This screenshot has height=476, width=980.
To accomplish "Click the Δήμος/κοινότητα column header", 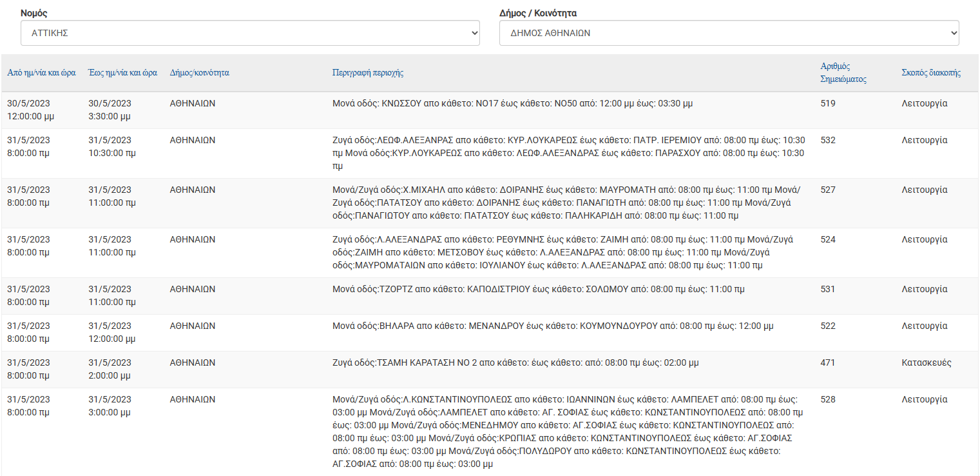I will [x=199, y=73].
